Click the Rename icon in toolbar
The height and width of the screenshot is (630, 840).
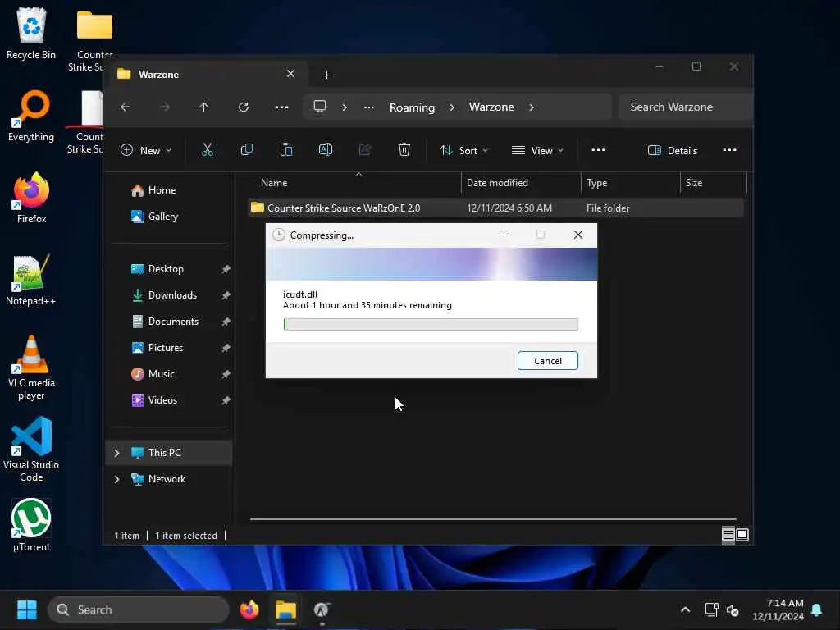[x=326, y=150]
